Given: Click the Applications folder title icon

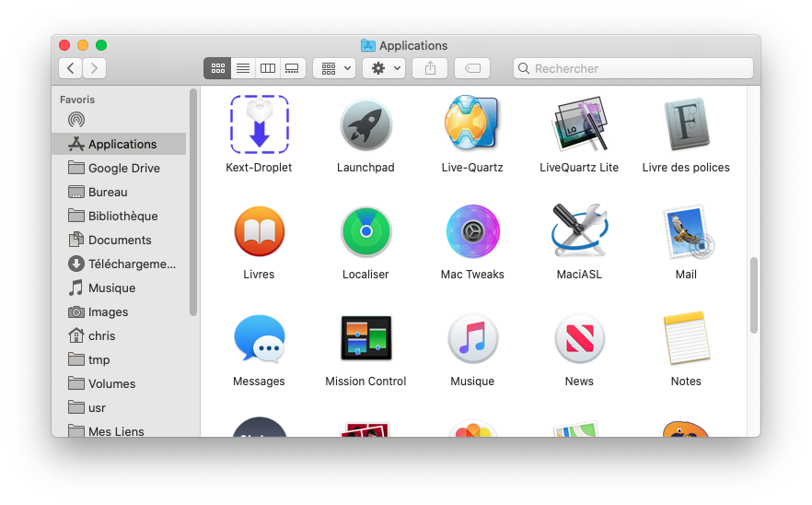Looking at the screenshot, I should pos(367,46).
